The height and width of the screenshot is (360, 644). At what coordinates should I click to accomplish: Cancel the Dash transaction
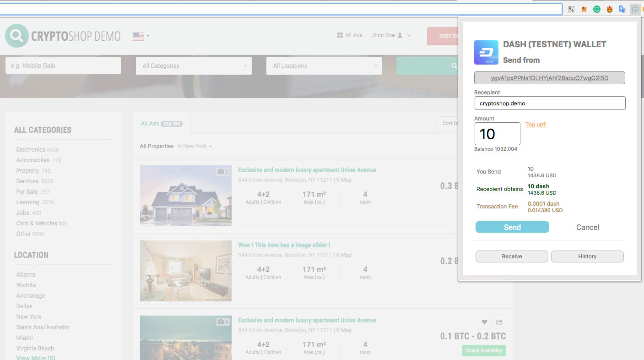[x=587, y=227]
